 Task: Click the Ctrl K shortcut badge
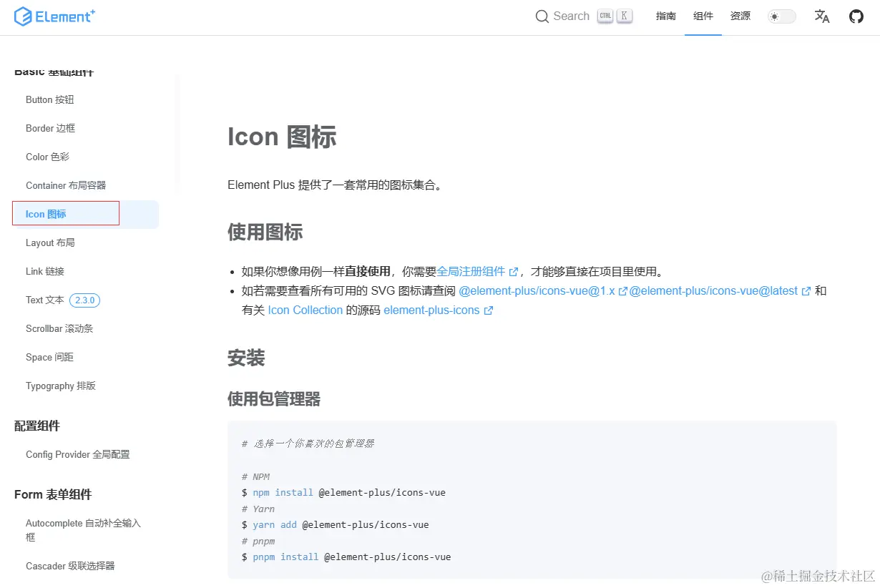click(615, 16)
